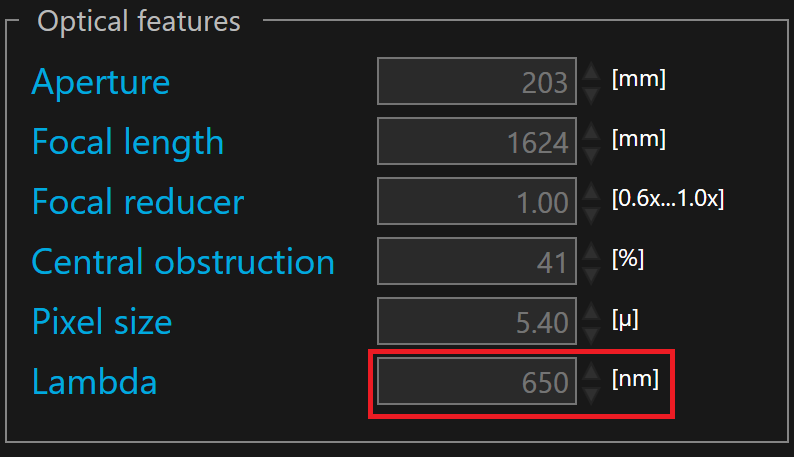Increase Lambda wavelength with up arrow
794x457 pixels.
pos(590,370)
